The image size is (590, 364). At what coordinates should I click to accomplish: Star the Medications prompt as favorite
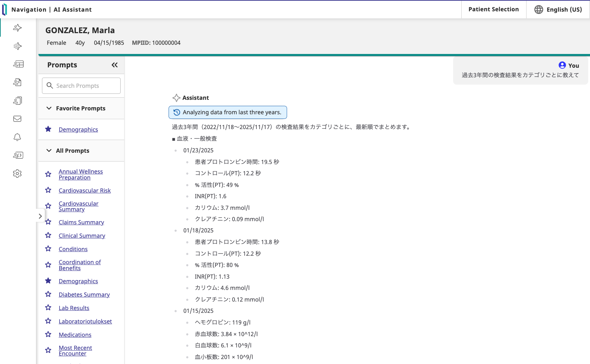pos(48,334)
